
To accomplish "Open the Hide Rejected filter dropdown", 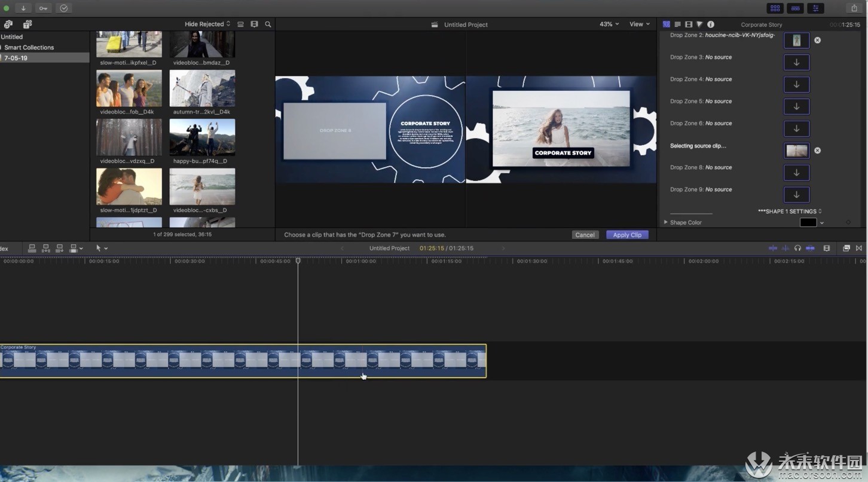I will 207,24.
